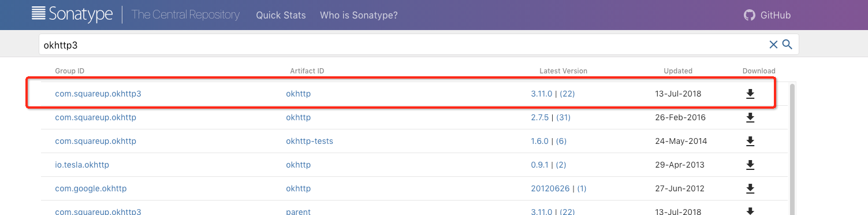The image size is (868, 215).
Task: Click the 29-Apr-2013 updated date
Action: pyautogui.click(x=680, y=165)
